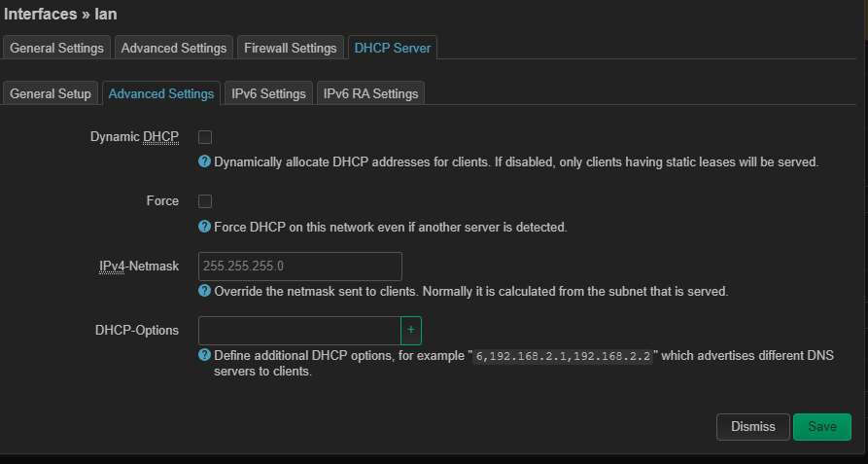The width and height of the screenshot is (868, 464).
Task: Select the DHCP Server tab
Action: pos(394,48)
